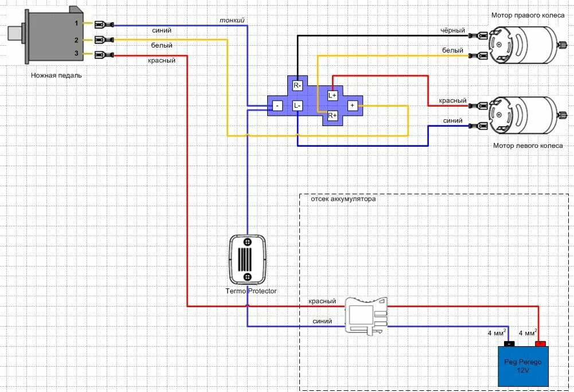Image resolution: width=574 pixels, height=392 pixels.
Task: Click the foot pedal component image
Action: tap(49, 36)
